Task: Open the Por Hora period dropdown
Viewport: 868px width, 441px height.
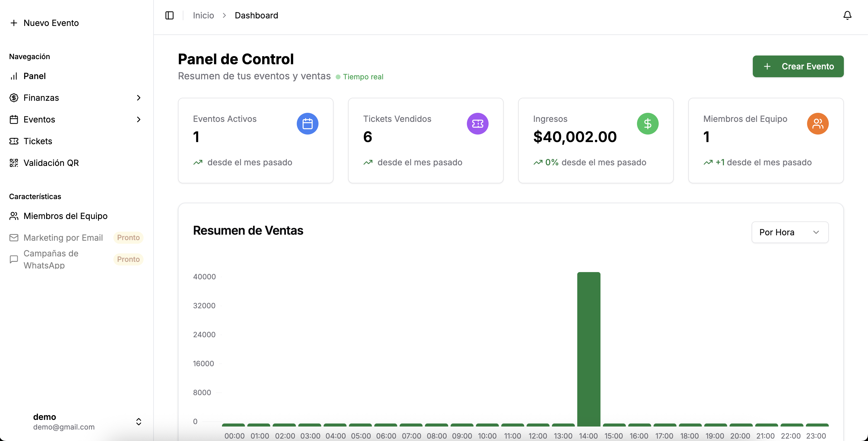Action: click(x=790, y=232)
